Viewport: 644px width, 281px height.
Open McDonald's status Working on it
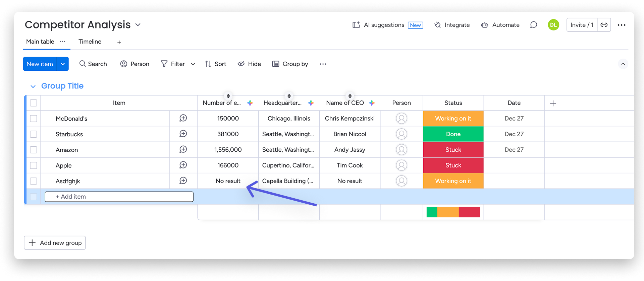[x=453, y=118]
